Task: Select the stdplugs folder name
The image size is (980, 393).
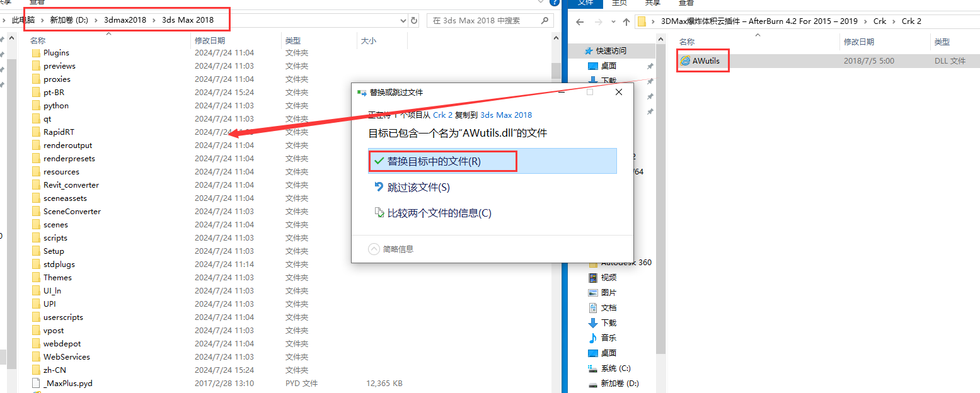Action: click(x=59, y=265)
